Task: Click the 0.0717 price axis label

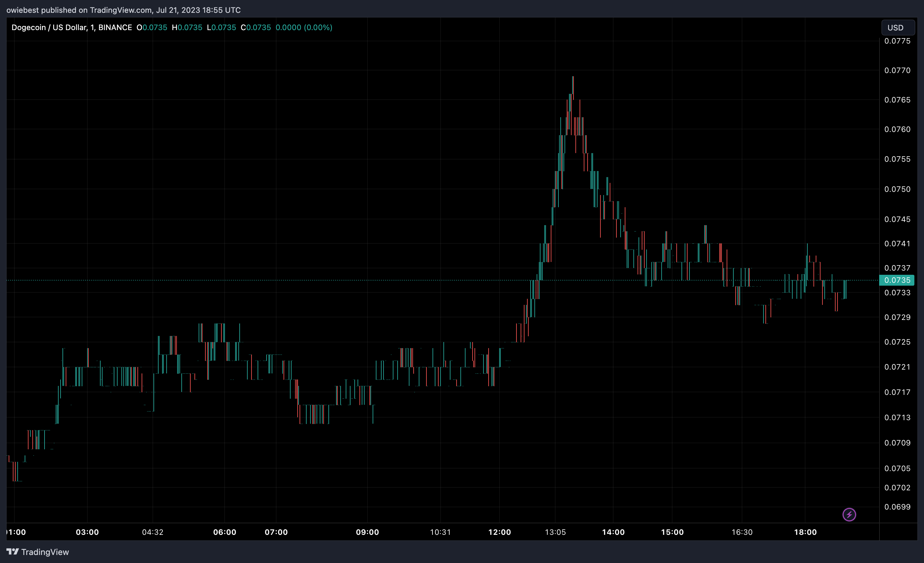Action: 897,392
